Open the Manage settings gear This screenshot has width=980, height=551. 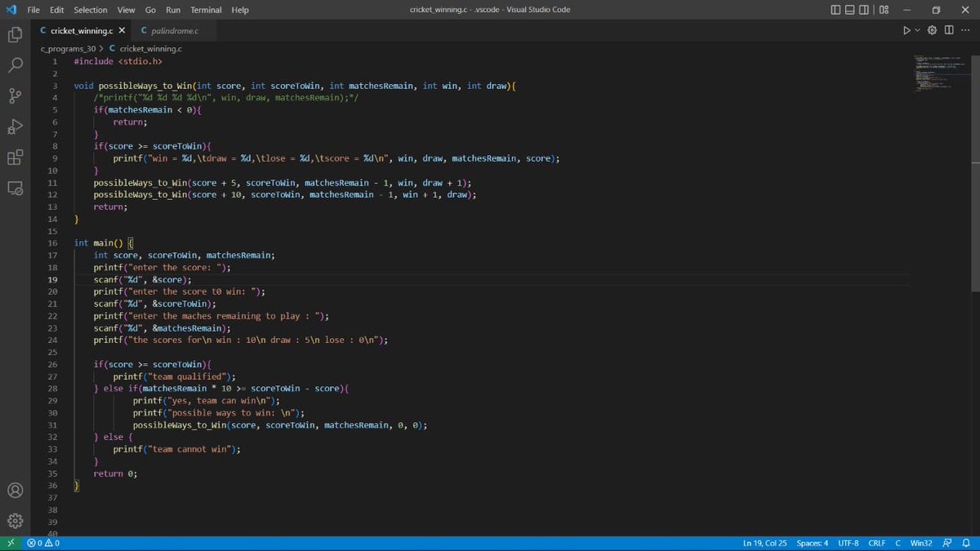[x=15, y=520]
